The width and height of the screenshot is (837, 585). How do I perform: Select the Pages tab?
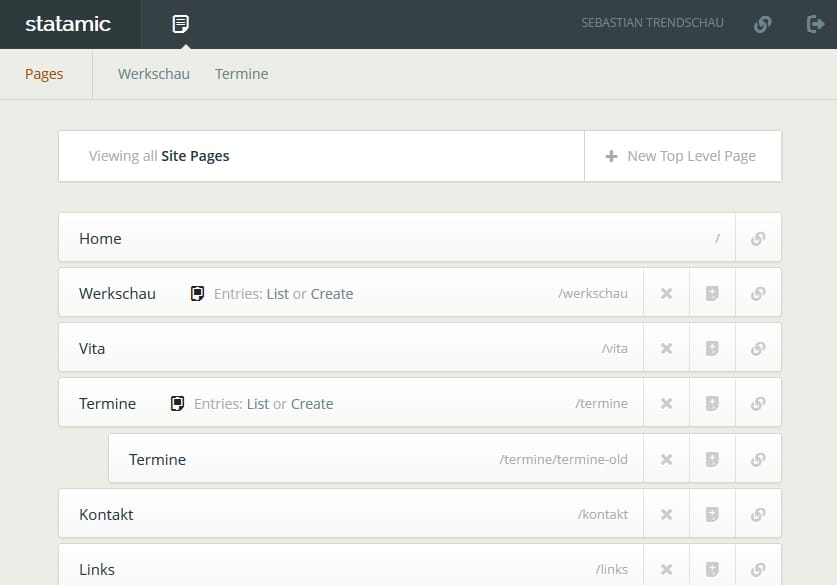pyautogui.click(x=44, y=74)
